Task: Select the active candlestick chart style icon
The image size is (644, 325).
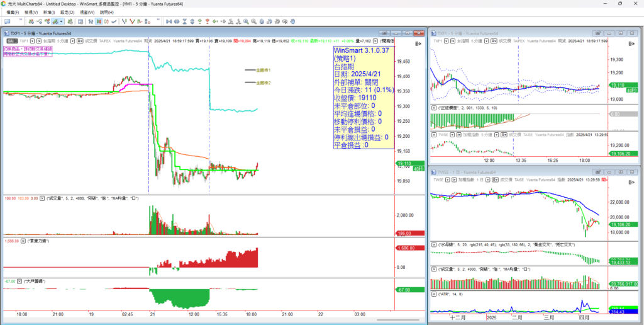Action: tap(99, 21)
